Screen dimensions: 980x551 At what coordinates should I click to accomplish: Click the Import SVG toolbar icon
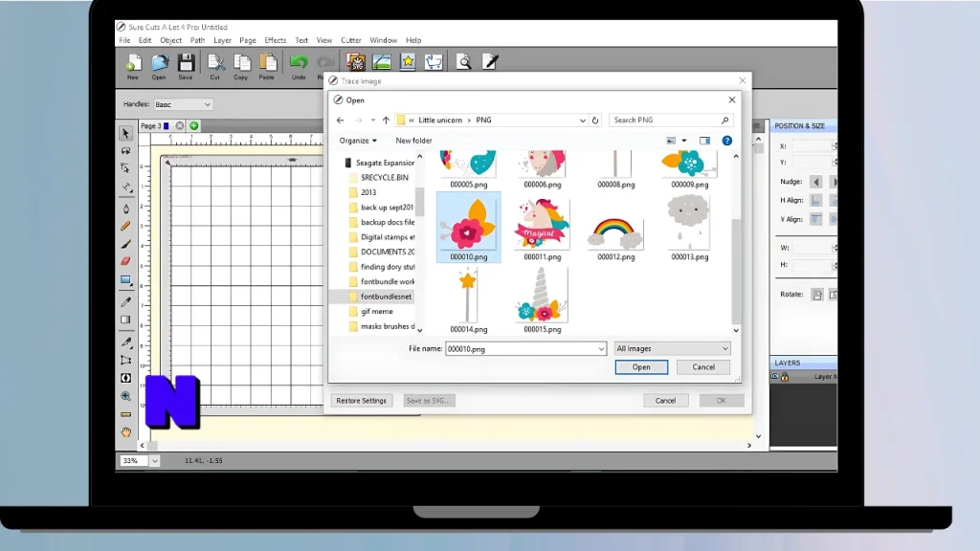[x=356, y=62]
